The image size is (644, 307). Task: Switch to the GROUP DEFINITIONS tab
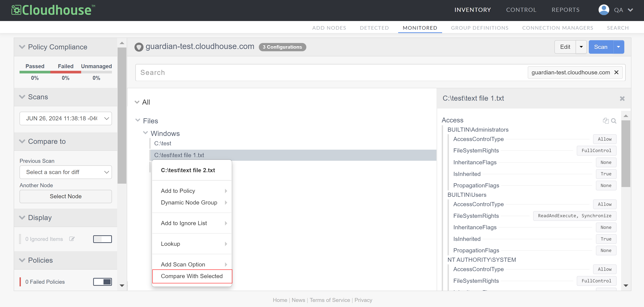(480, 28)
